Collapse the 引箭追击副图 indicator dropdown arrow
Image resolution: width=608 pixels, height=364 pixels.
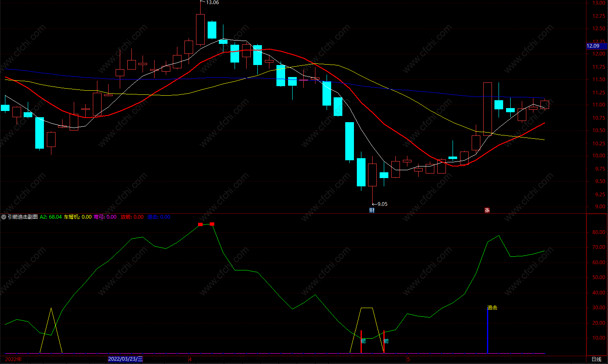4,217
